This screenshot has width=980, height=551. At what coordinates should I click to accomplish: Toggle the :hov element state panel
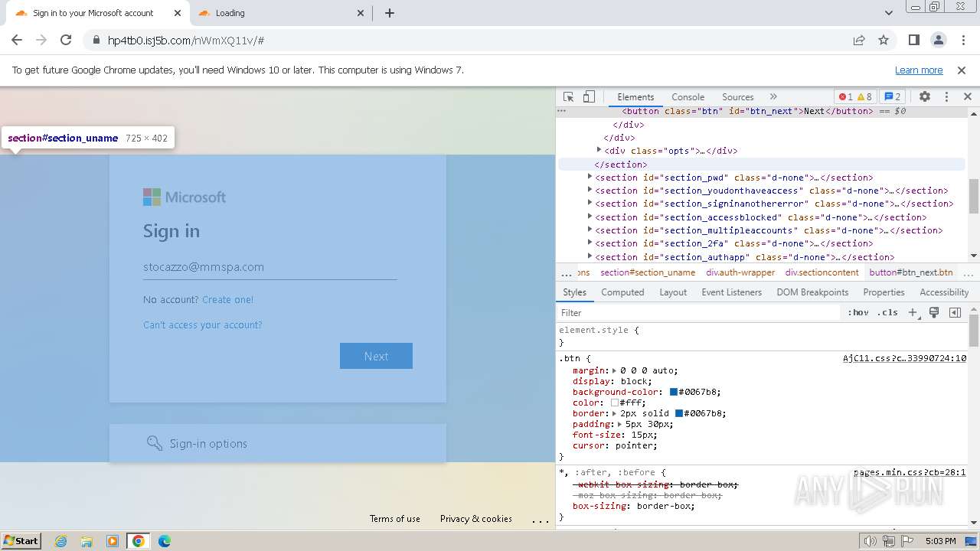pyautogui.click(x=858, y=312)
